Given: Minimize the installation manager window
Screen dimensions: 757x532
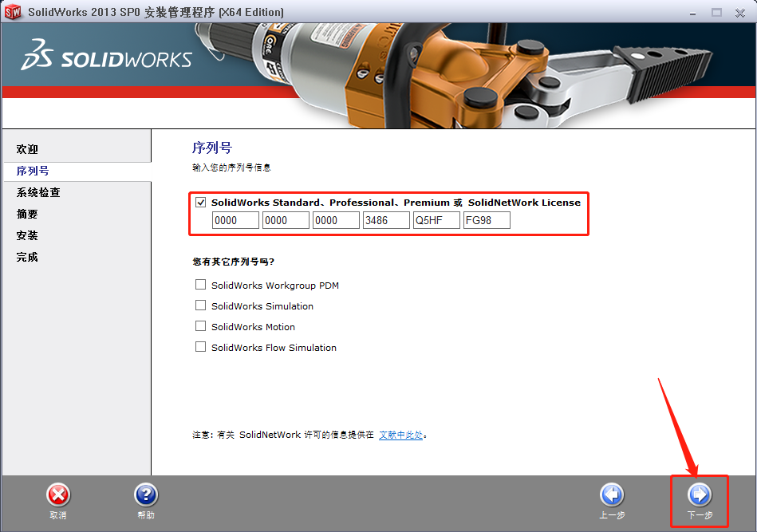Looking at the screenshot, I should click(x=693, y=13).
